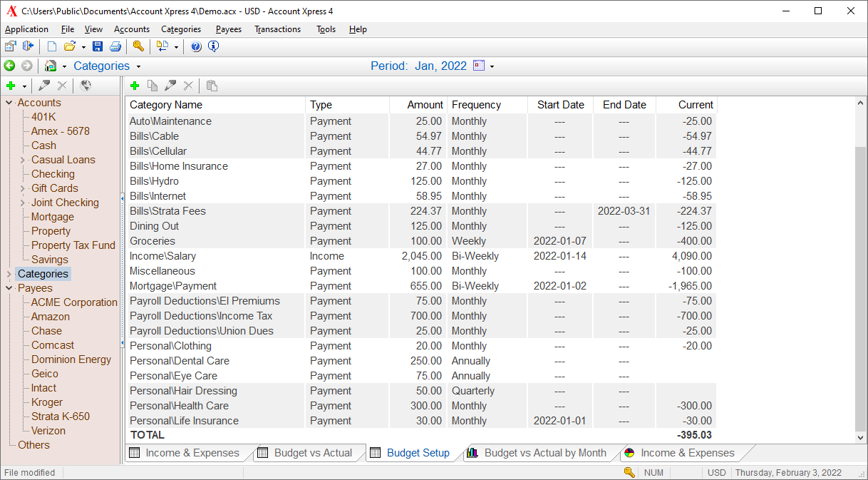This screenshot has width=868, height=480.
Task: Sort by the Category Name column header
Action: 215,105
